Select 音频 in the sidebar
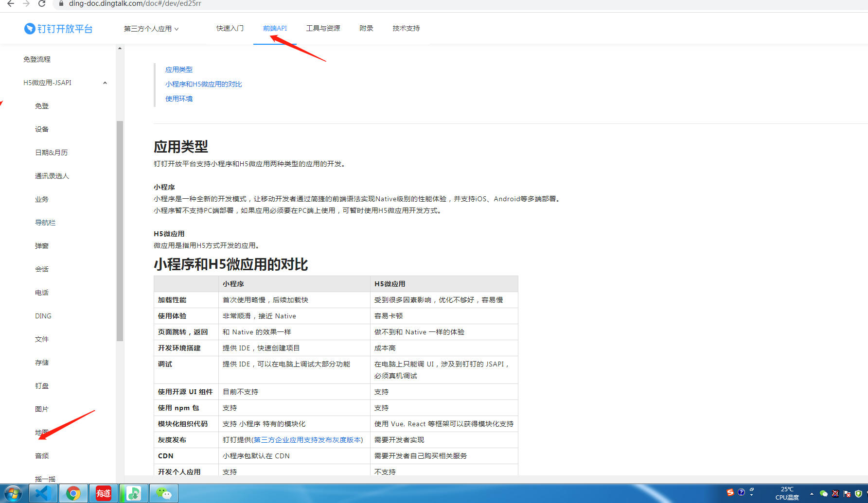This screenshot has width=868, height=503. 42,455
